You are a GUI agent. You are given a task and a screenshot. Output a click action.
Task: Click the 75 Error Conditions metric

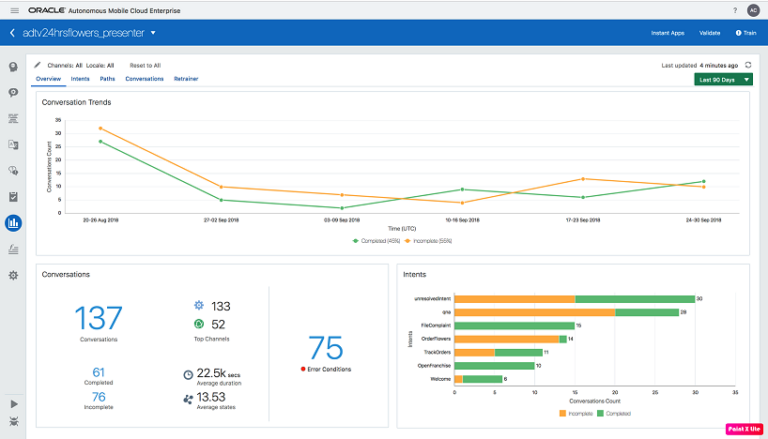click(x=325, y=353)
